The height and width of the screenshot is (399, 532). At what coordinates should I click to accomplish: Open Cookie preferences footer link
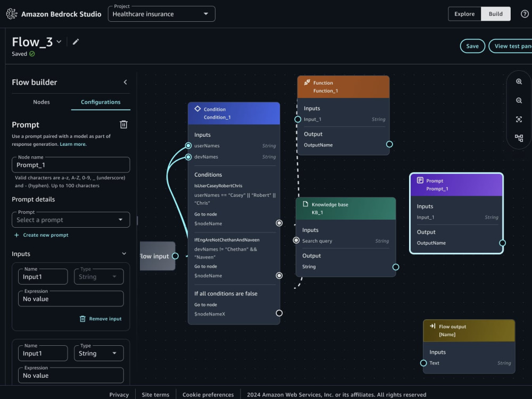coord(208,395)
